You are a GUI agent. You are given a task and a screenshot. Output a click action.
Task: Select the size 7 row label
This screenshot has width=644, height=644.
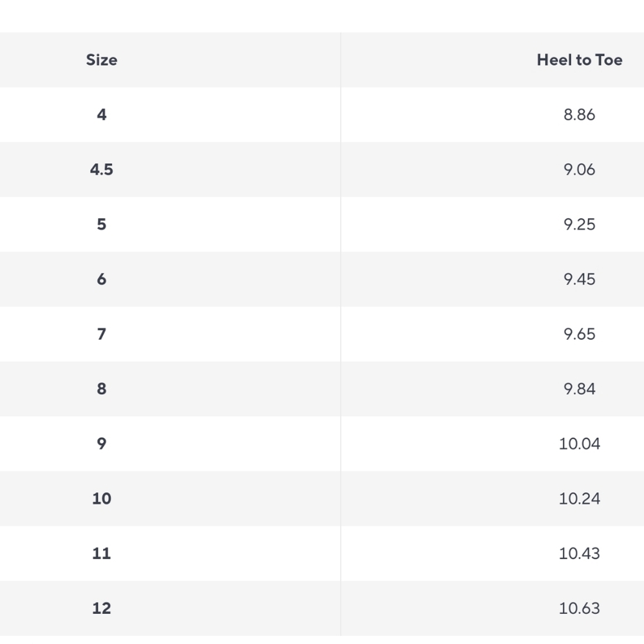[x=102, y=334]
